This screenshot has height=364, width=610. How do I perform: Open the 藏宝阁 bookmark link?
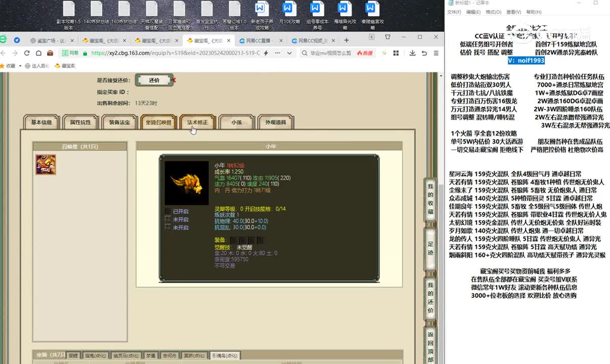pos(65,66)
